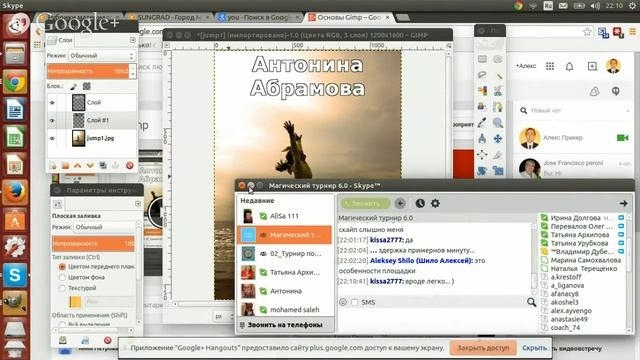Open AliSa 111 conversation in Skype
Image resolution: width=640 pixels, height=360 pixels.
tap(284, 216)
